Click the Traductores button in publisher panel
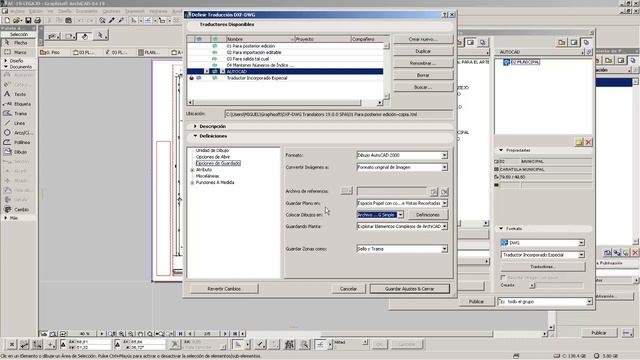640x360 pixels. coord(542,267)
